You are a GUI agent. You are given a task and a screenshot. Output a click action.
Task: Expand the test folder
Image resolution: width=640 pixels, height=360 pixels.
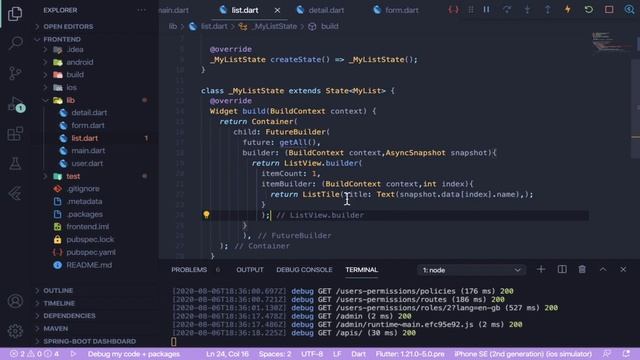point(73,176)
